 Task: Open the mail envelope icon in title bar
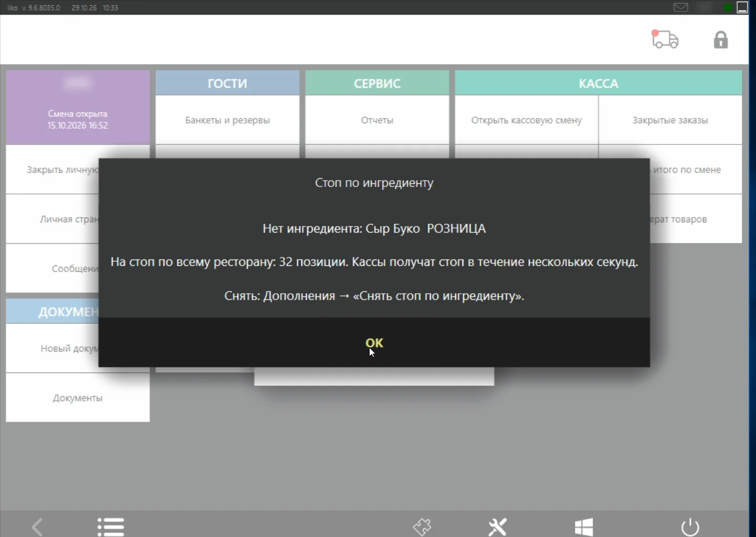(680, 7)
